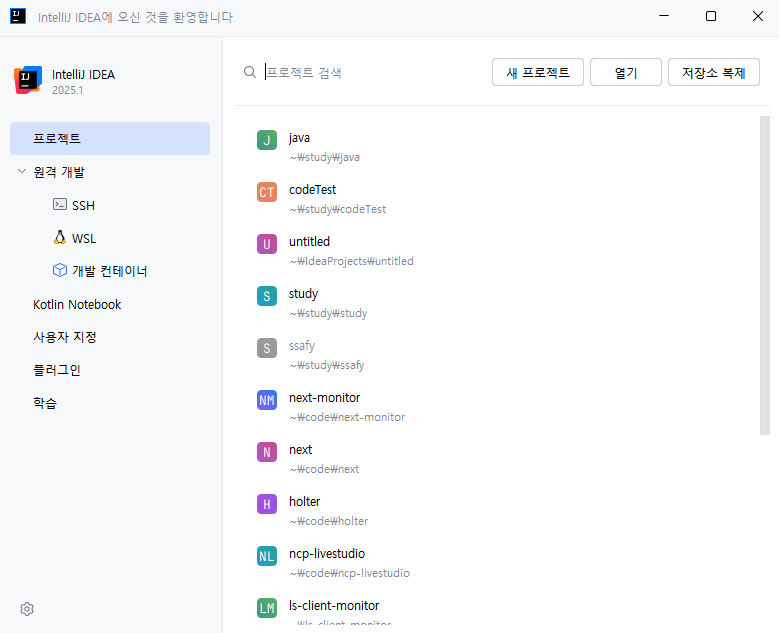The height and width of the screenshot is (633, 779).
Task: Click the 열기 button
Action: (x=625, y=73)
